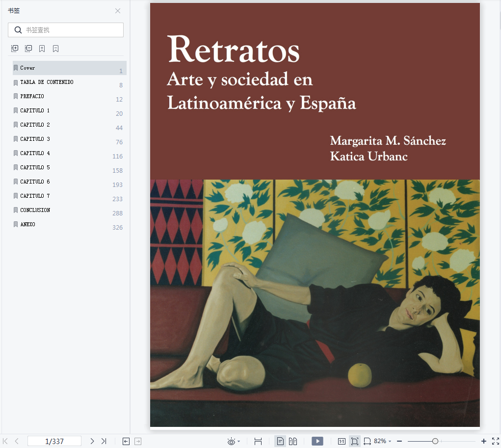Select CAPITULO 3 bookmark
The width and height of the screenshot is (501, 448).
click(70, 139)
